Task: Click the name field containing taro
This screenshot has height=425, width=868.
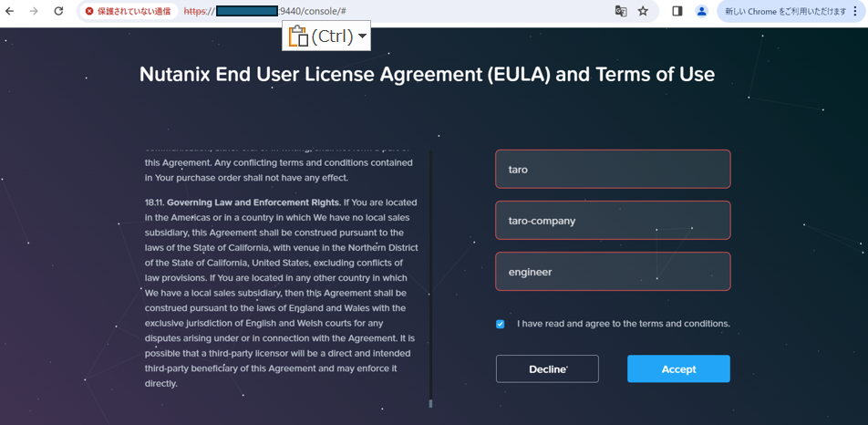Action: [x=613, y=170]
